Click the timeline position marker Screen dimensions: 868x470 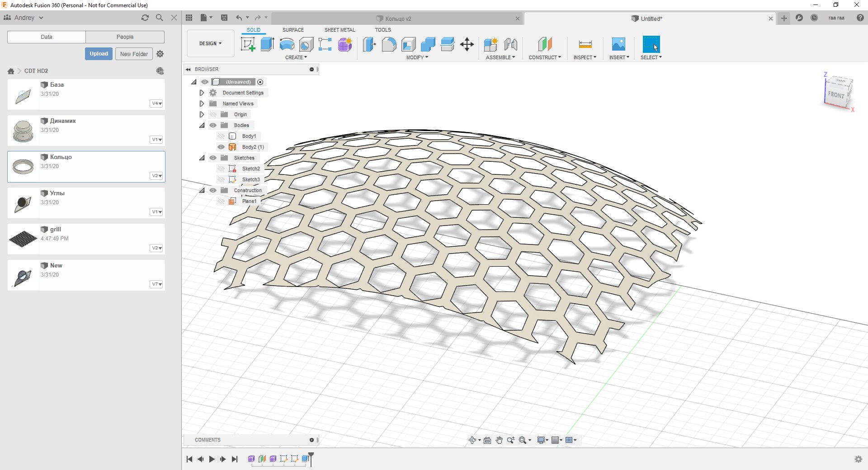(x=311, y=457)
